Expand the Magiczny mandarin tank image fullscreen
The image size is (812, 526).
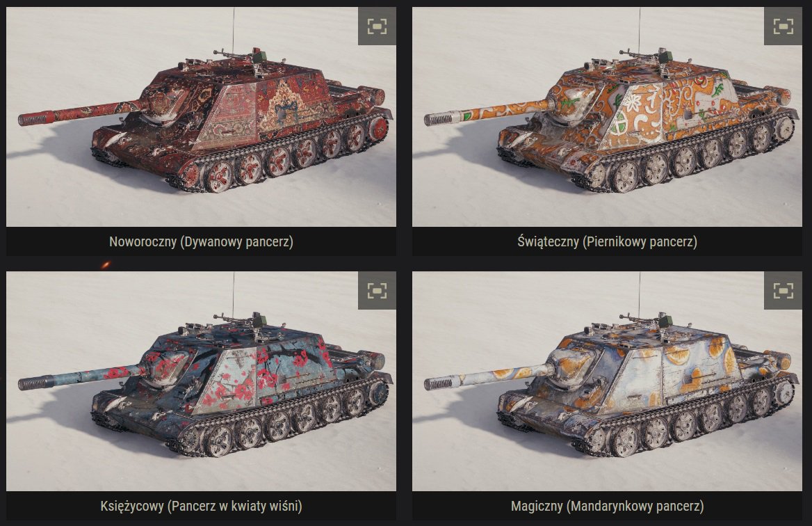[783, 290]
